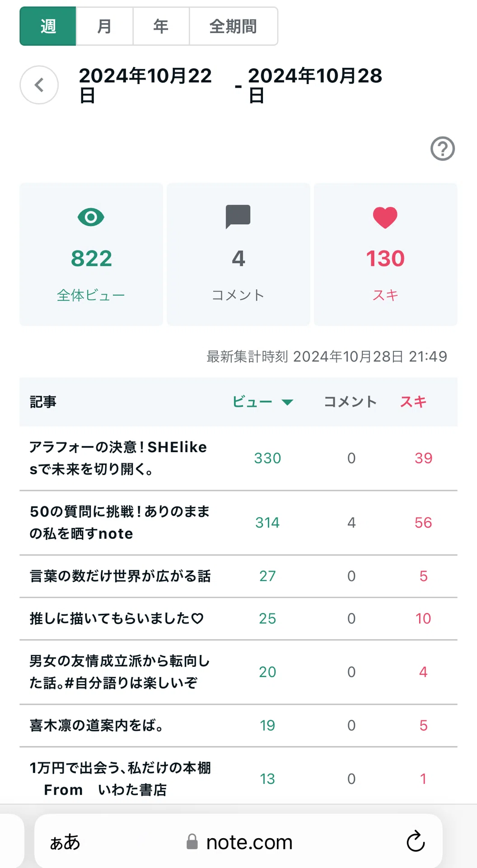The width and height of the screenshot is (477, 868).
Task: Tap the note.com address bar
Action: click(x=238, y=842)
